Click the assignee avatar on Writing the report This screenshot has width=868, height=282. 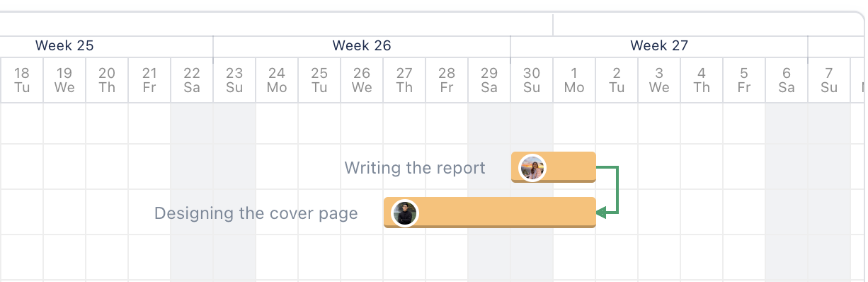pos(532,169)
